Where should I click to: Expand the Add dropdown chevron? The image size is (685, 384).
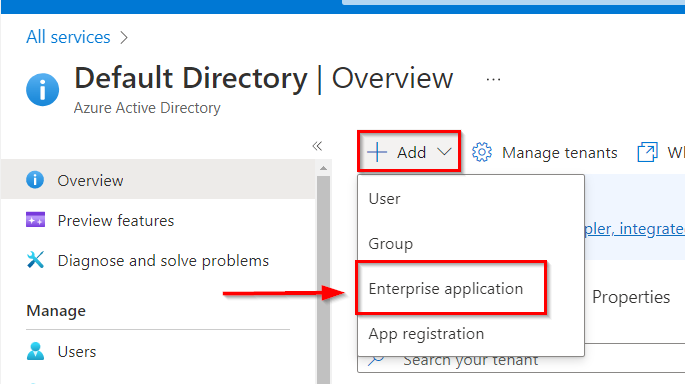(x=444, y=152)
